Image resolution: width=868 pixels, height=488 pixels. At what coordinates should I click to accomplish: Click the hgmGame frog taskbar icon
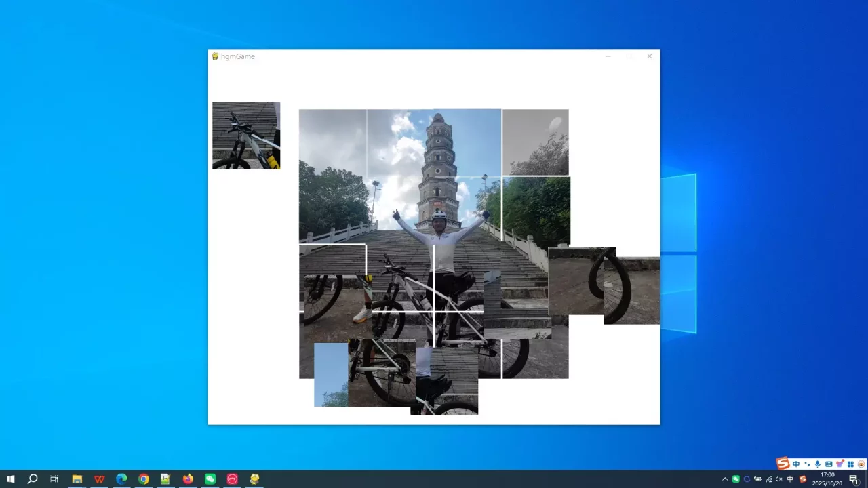(x=254, y=479)
